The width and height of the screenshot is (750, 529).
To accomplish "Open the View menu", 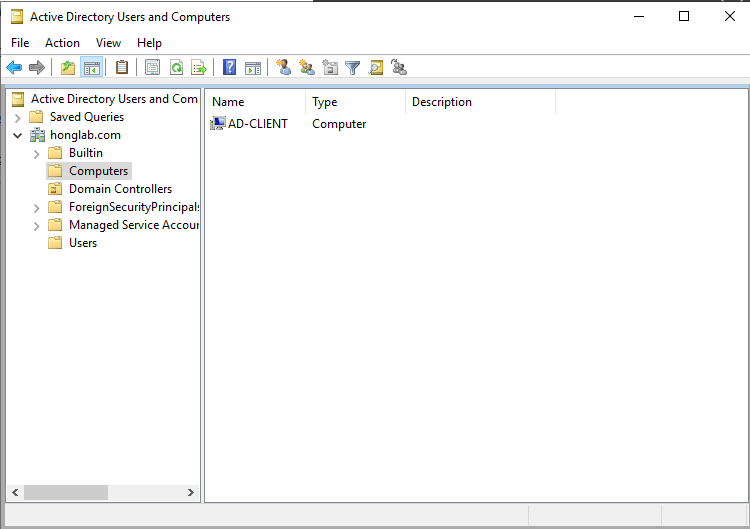I will (x=108, y=43).
